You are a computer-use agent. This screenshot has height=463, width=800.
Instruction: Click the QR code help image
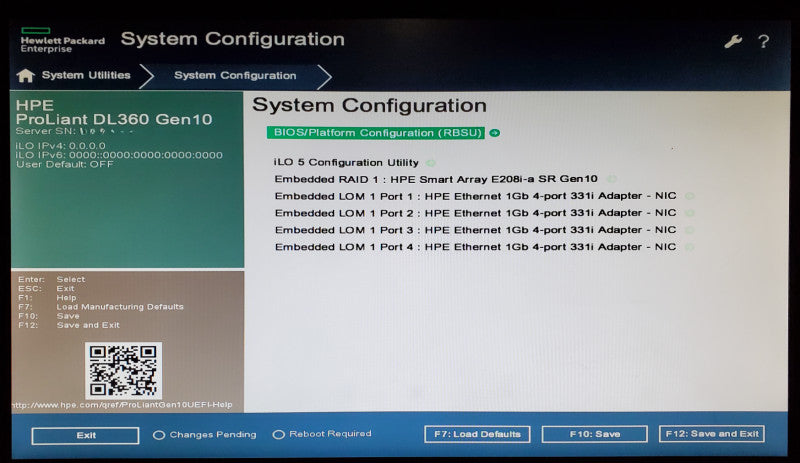123,371
